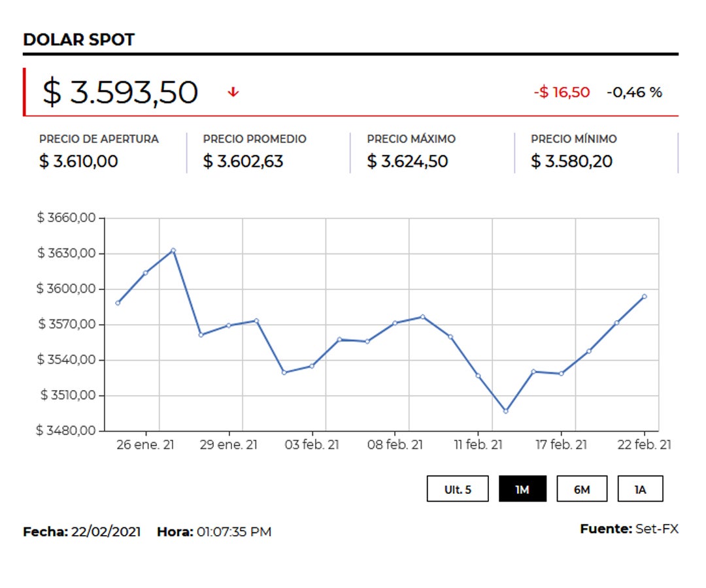This screenshot has width=706, height=588.
Task: Click the Precio de Apertura value
Action: pos(78,161)
